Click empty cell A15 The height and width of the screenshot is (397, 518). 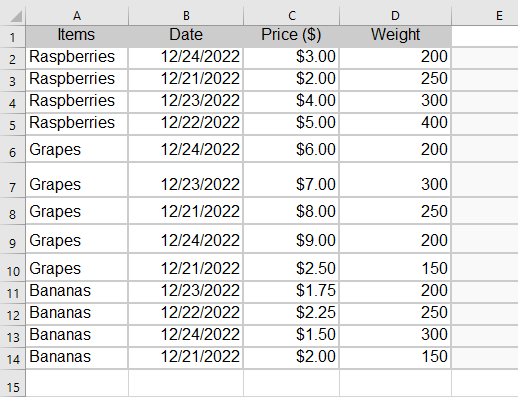77,383
